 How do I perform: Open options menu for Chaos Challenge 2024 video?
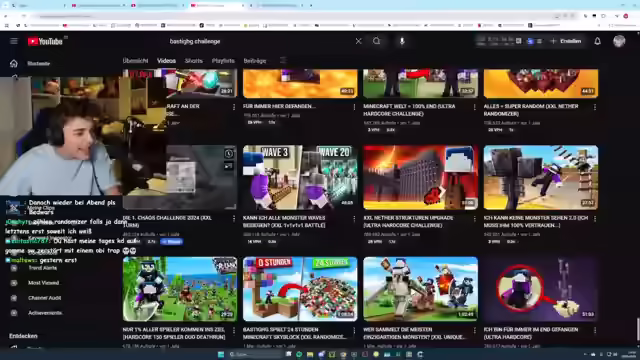(x=233, y=219)
